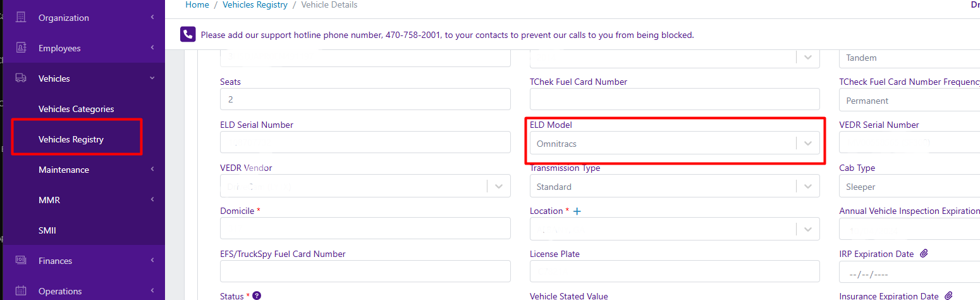Click the Organization building icon

(x=21, y=18)
